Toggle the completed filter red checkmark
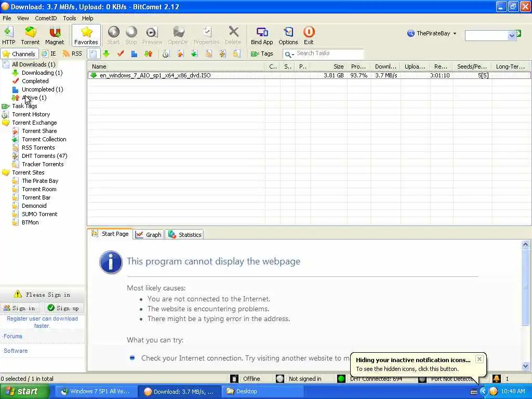532x399 pixels. click(x=121, y=54)
